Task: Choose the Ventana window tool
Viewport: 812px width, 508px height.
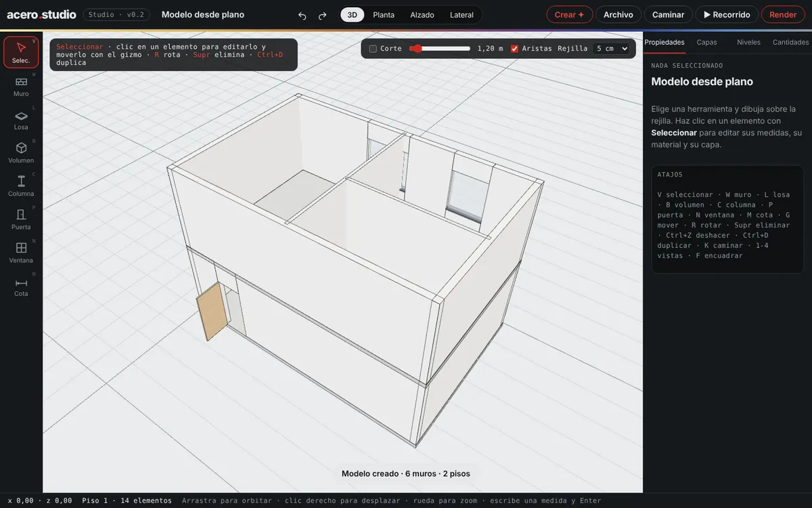Action: tap(21, 252)
